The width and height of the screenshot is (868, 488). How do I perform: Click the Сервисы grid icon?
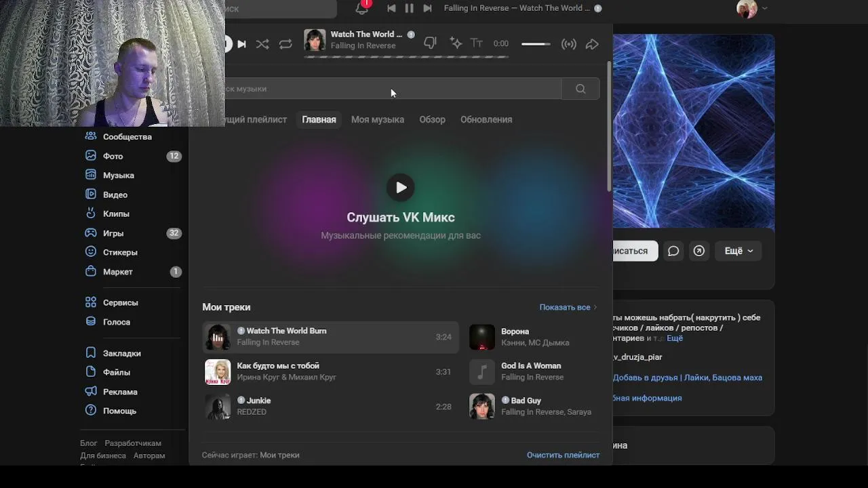click(91, 302)
